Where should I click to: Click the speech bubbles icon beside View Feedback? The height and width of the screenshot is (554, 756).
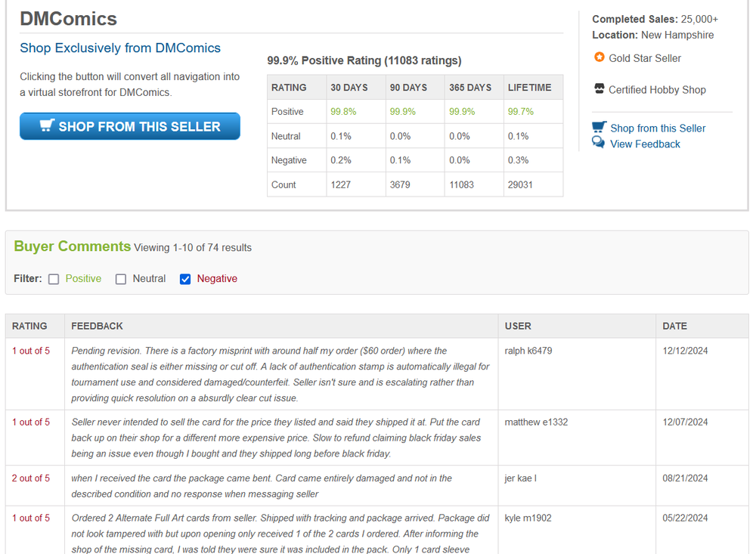click(598, 142)
